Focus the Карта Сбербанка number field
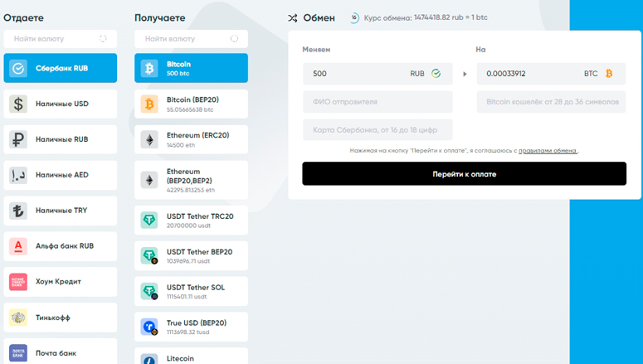The width and height of the screenshot is (643, 364). tap(378, 130)
